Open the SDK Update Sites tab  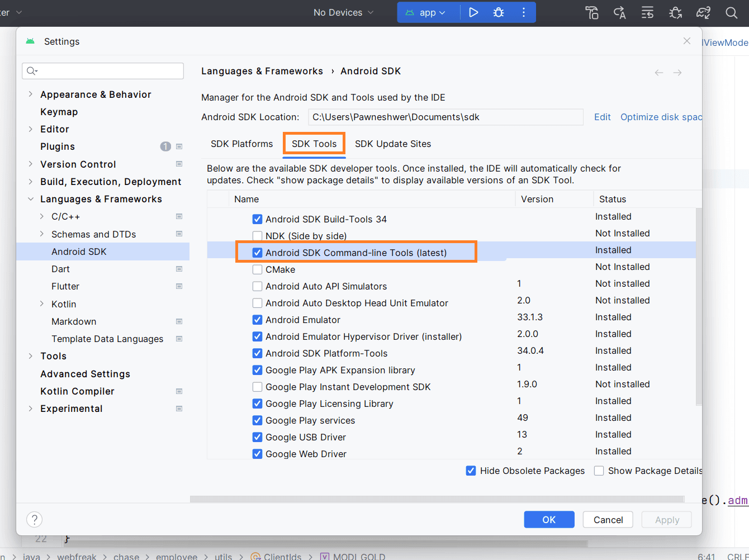(x=393, y=144)
